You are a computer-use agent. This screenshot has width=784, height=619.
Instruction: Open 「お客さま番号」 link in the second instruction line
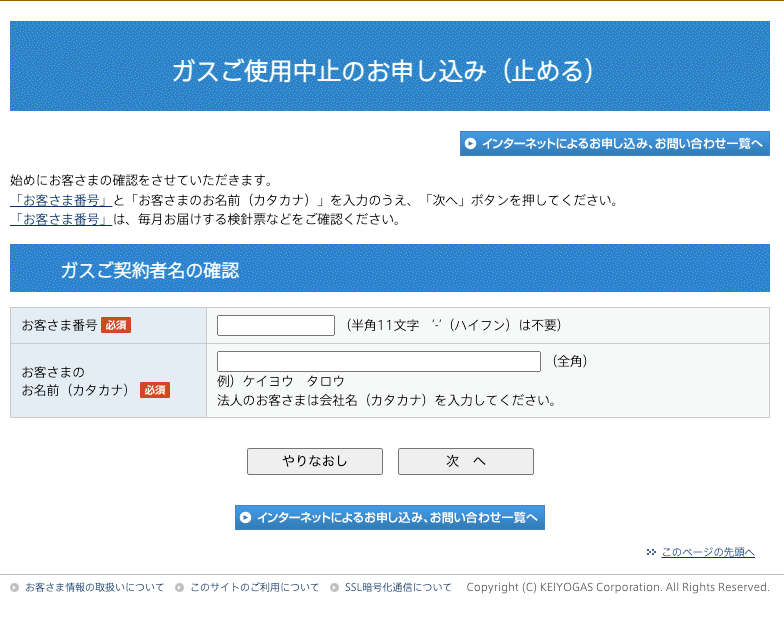61,200
